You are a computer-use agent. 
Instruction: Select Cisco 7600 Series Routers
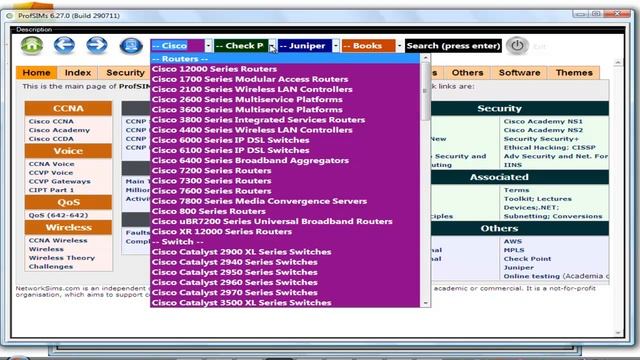285,191
